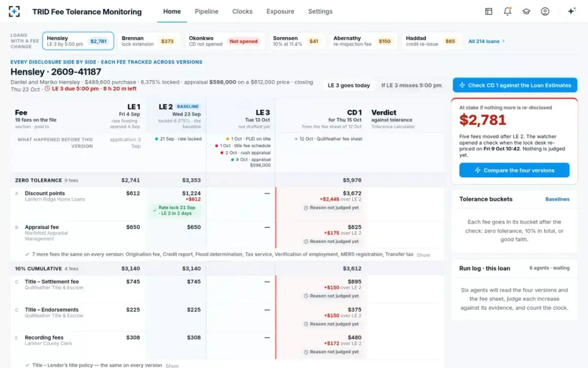
Task: Select the Abernathy re-inspection fee loan
Action: [x=364, y=41]
